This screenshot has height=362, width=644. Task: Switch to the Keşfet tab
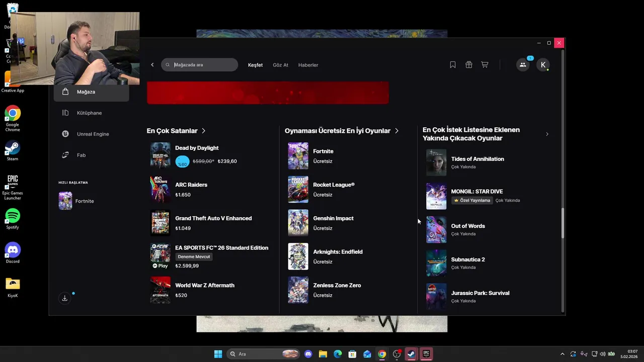(x=255, y=65)
